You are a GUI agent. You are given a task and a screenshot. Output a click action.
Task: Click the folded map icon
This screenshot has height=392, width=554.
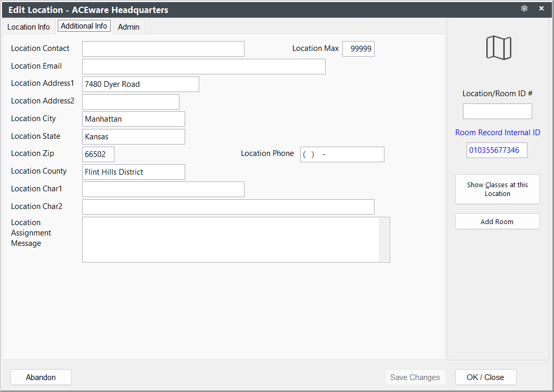[x=498, y=48]
